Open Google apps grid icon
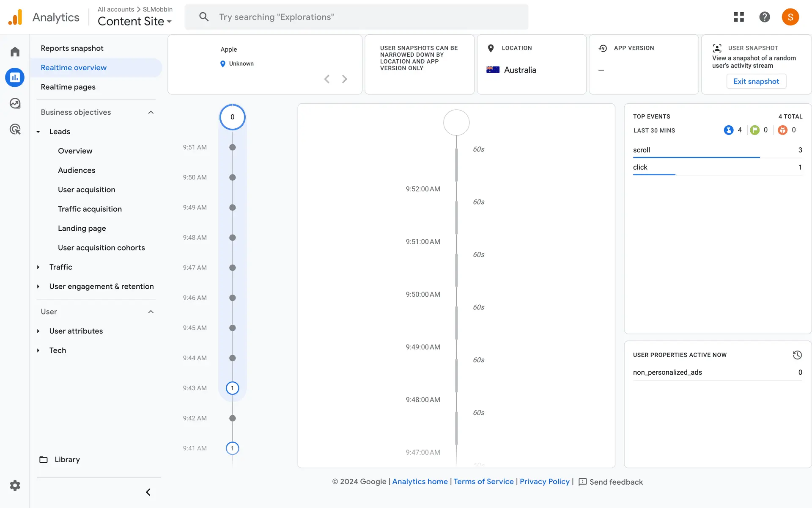This screenshot has width=812, height=508. [x=739, y=17]
